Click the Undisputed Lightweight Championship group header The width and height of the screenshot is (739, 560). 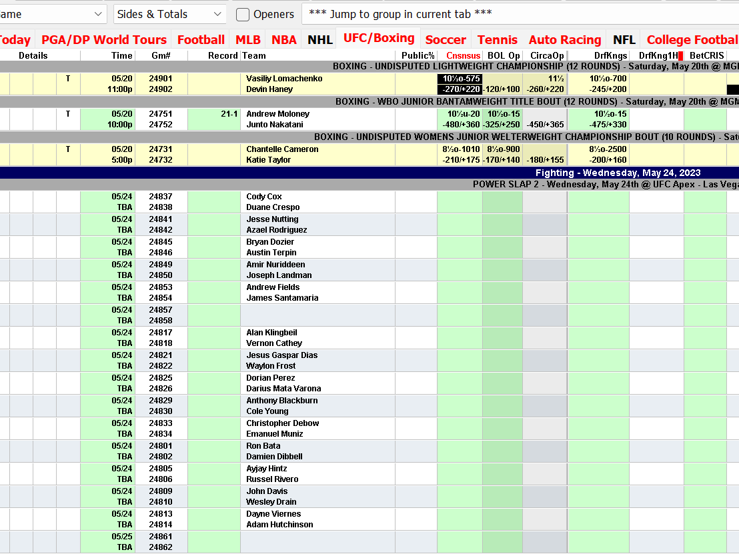click(369, 67)
